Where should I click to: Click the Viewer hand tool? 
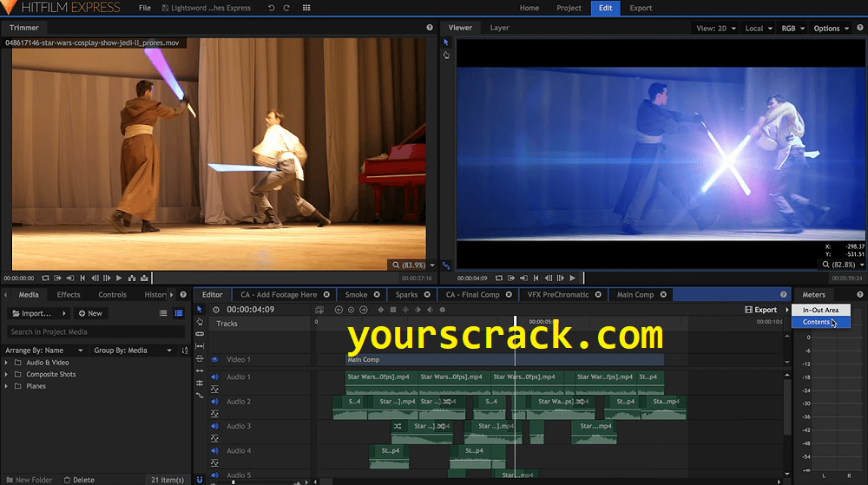click(x=446, y=56)
